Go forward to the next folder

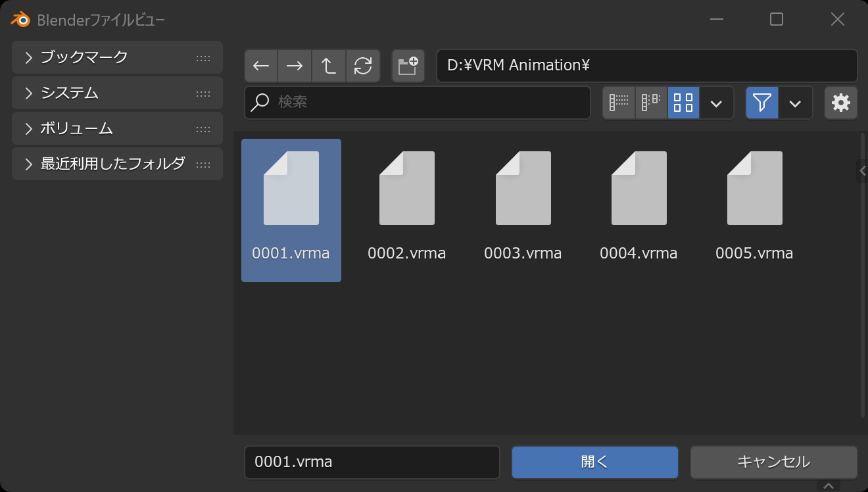pyautogui.click(x=295, y=66)
